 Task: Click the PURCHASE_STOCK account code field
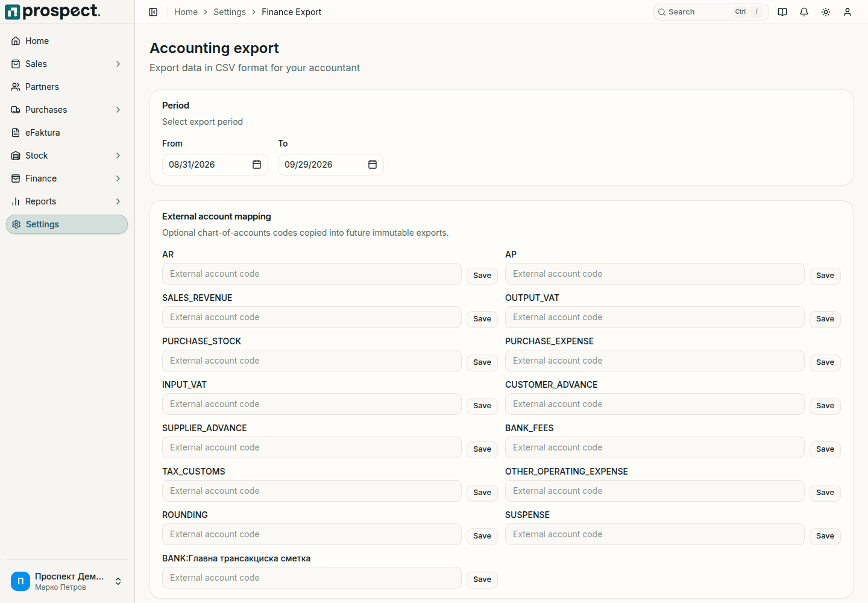312,361
